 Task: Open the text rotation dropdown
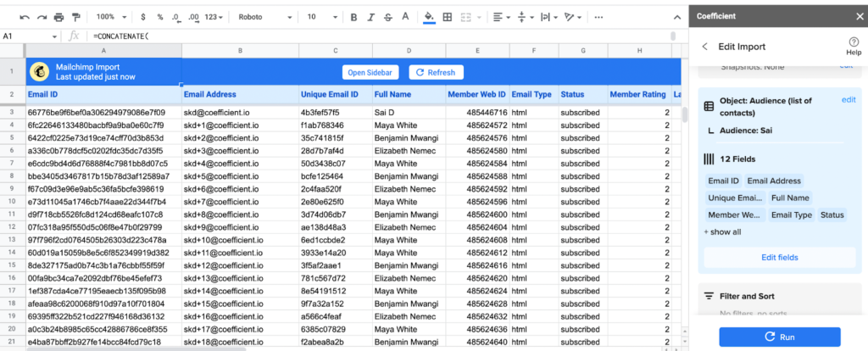click(x=572, y=17)
